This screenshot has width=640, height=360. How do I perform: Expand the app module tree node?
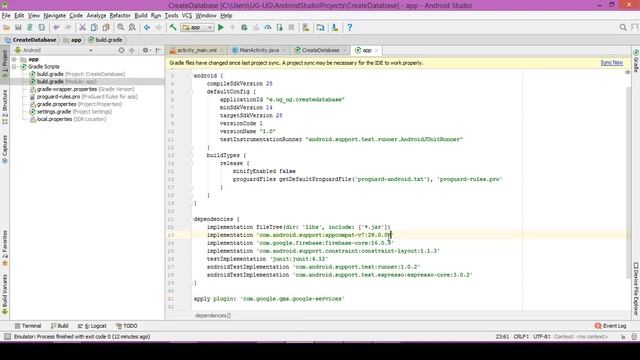(14, 59)
